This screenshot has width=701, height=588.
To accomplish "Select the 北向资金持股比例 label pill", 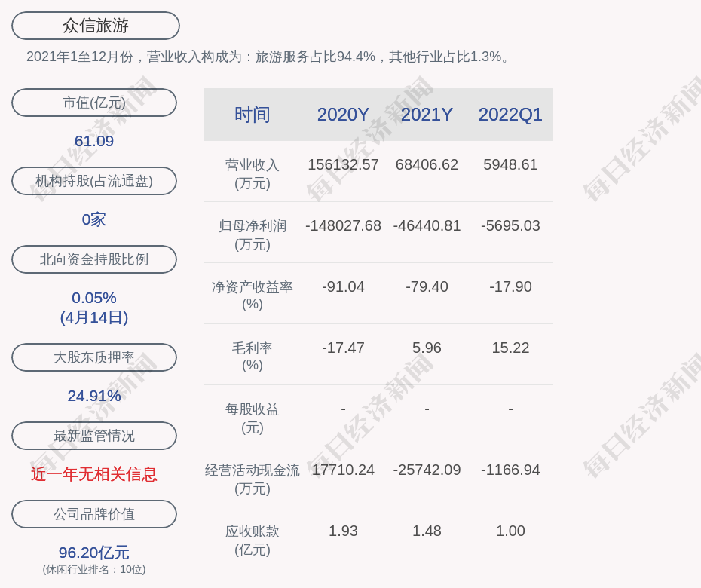I will (94, 259).
